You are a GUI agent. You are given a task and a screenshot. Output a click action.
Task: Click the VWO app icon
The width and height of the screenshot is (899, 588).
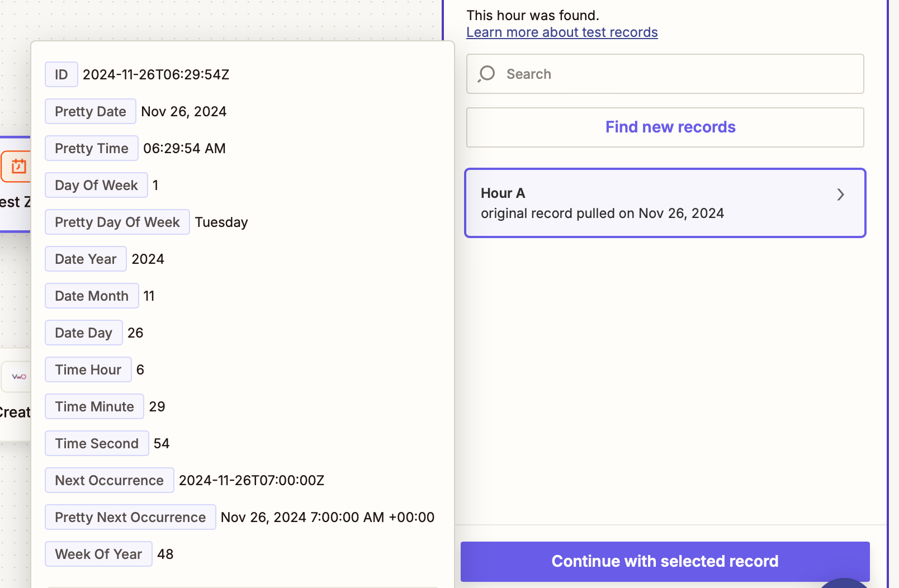(x=18, y=376)
